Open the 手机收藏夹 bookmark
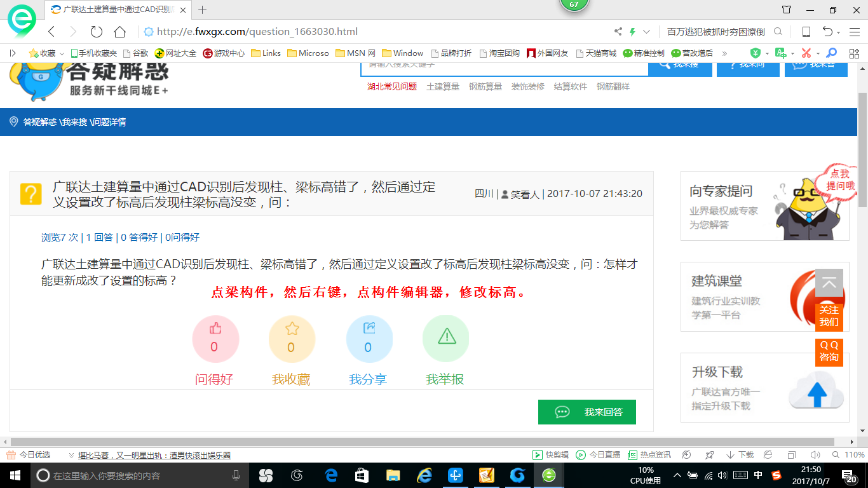 click(93, 53)
